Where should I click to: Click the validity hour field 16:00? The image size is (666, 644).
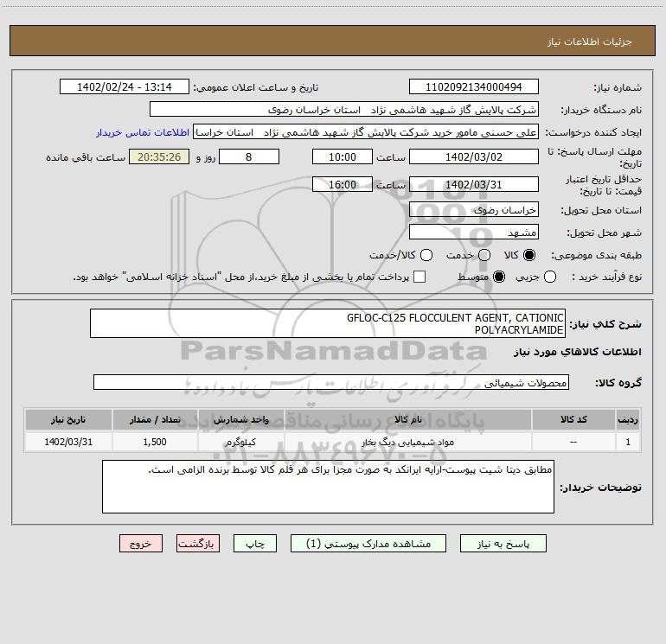click(x=343, y=184)
